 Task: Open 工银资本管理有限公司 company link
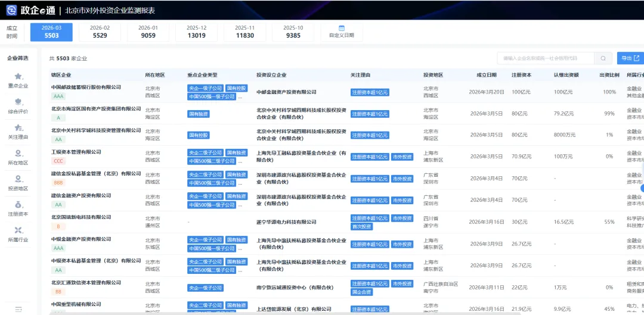76,152
